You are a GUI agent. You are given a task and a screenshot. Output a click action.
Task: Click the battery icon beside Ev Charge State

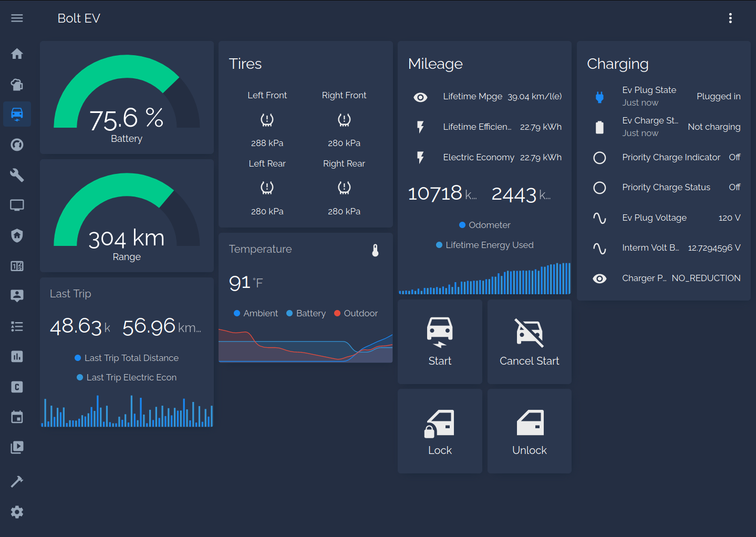tap(599, 127)
